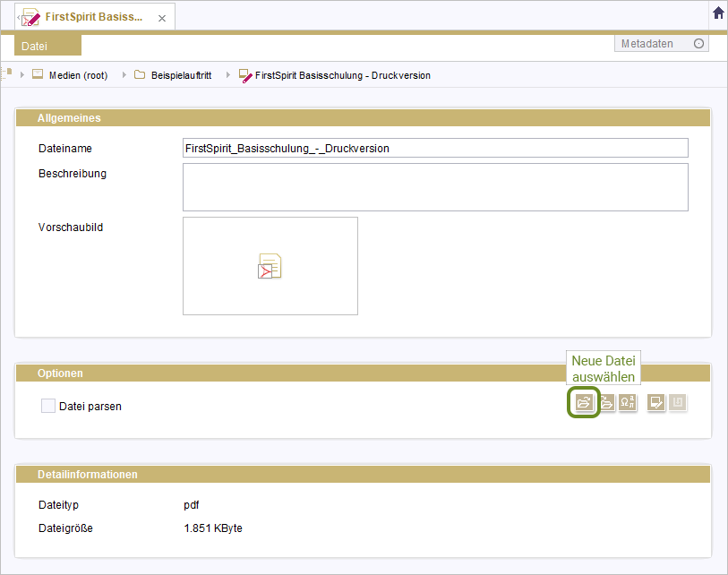
Task: Click the 'Dateigröße' label
Action: (65, 528)
